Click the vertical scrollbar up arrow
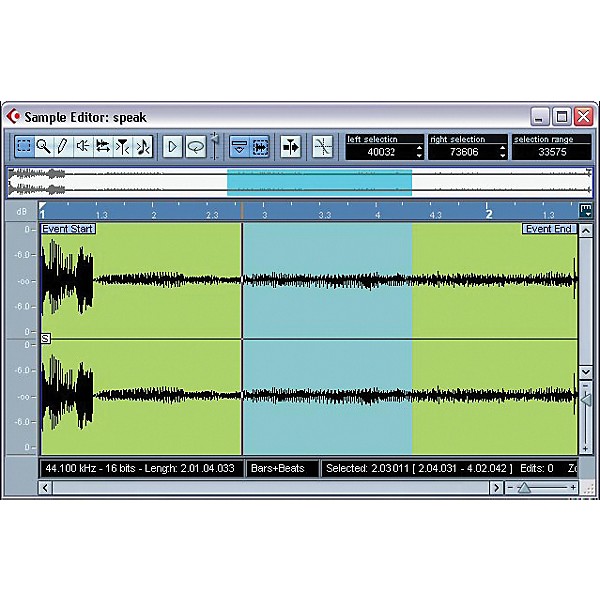 [x=586, y=231]
